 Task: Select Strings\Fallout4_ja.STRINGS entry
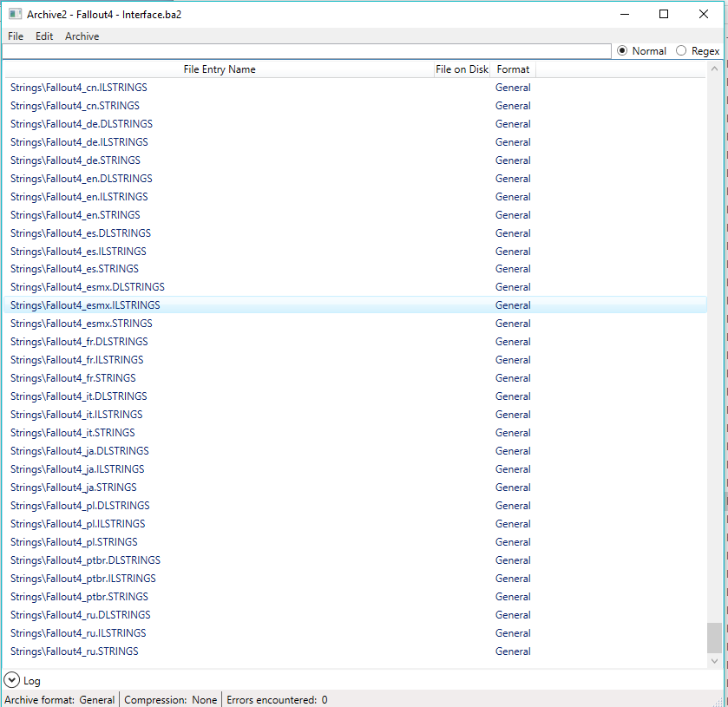(x=355, y=487)
